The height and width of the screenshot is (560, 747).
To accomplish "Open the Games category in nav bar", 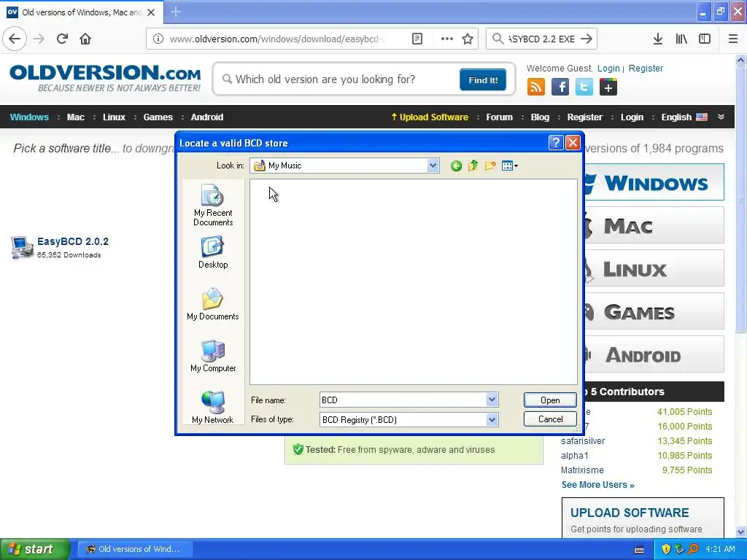I will [158, 117].
